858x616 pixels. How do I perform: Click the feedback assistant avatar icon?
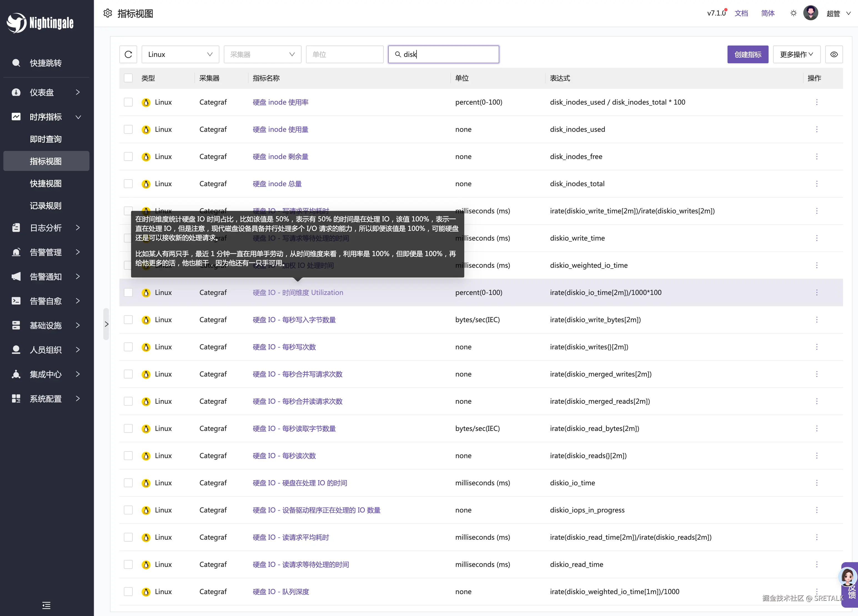[847, 577]
